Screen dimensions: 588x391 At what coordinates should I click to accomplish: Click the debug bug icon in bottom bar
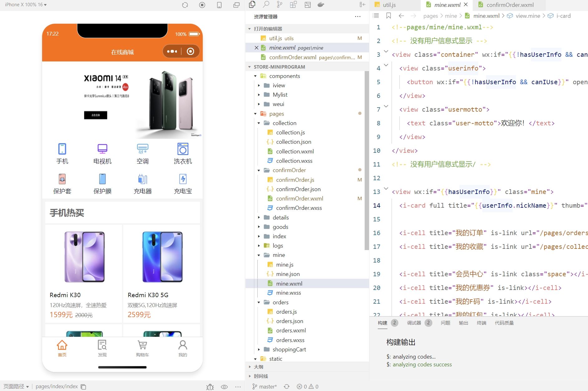click(x=210, y=387)
